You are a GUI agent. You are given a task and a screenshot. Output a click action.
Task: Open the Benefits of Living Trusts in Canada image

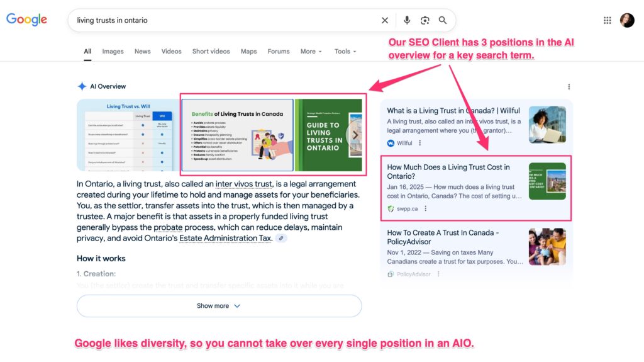point(237,135)
